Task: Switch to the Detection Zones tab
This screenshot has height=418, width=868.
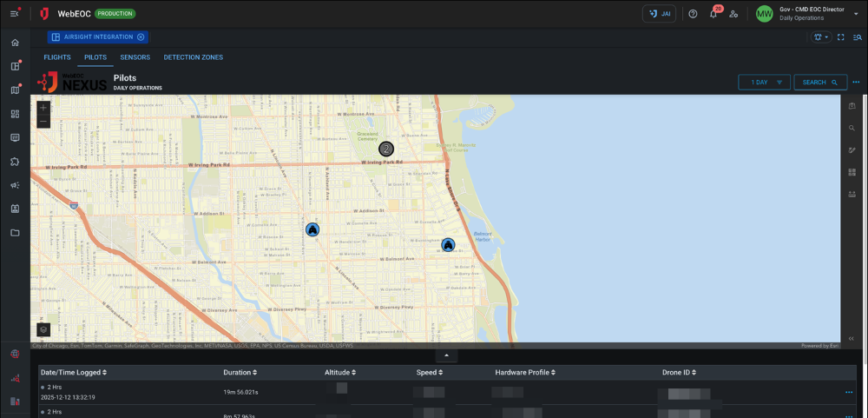Action: pos(193,57)
